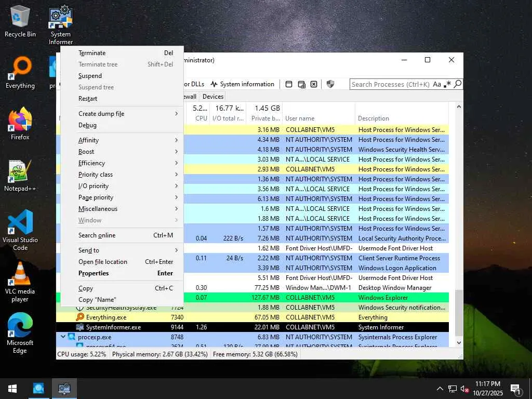The image size is (532, 399).
Task: Click the magnifier icon in search box
Action: point(457,84)
